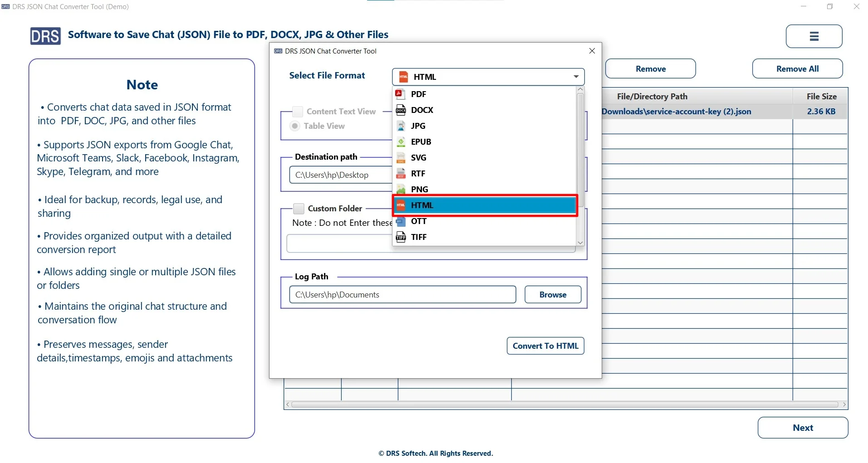Click the JPG image icon in dropdown
The height and width of the screenshot is (463, 868).
click(401, 126)
